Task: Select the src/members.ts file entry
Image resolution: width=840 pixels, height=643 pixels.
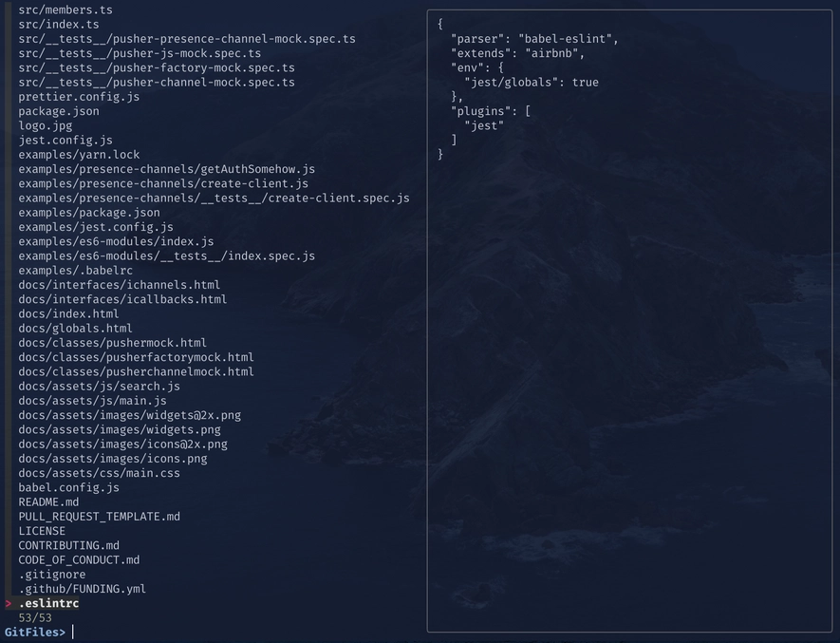Action: coord(65,9)
